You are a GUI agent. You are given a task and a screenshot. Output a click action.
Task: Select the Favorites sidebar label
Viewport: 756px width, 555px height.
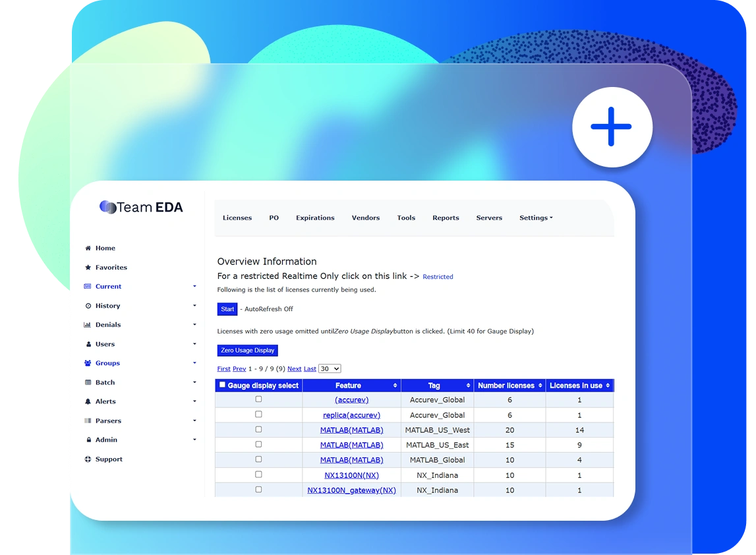click(111, 268)
